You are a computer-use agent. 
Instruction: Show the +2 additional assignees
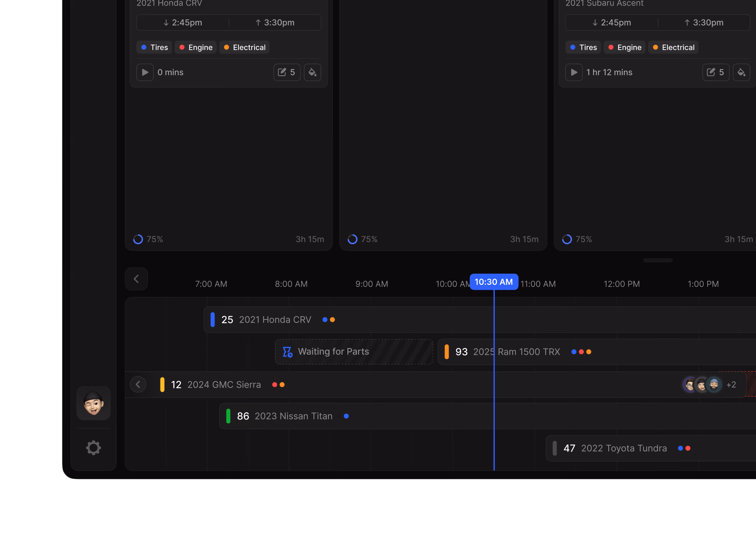[731, 385]
